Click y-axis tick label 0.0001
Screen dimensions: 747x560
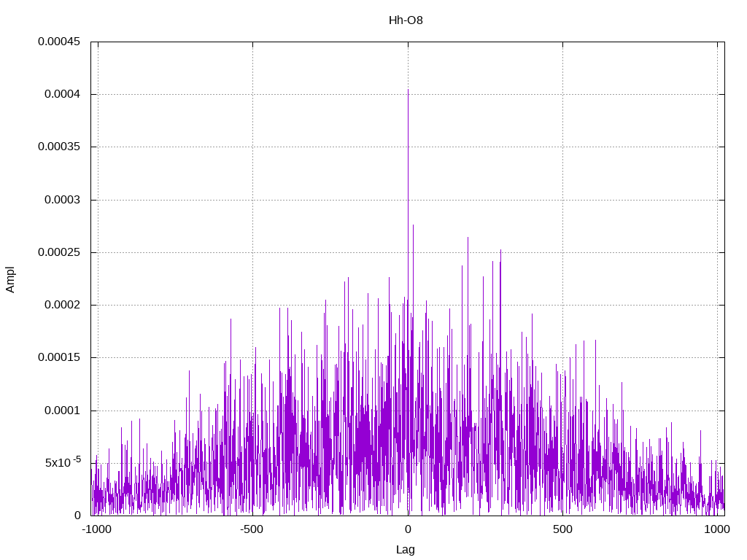click(63, 411)
